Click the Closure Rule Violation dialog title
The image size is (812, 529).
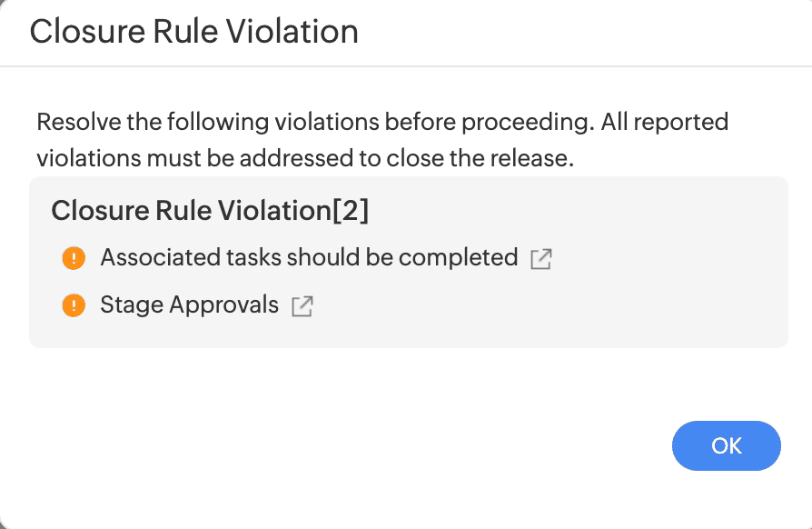[193, 33]
